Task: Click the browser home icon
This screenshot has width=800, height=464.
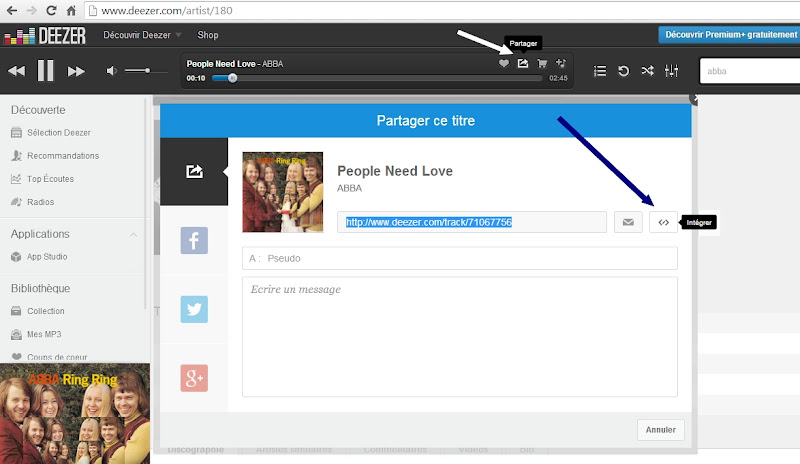Action: click(71, 10)
